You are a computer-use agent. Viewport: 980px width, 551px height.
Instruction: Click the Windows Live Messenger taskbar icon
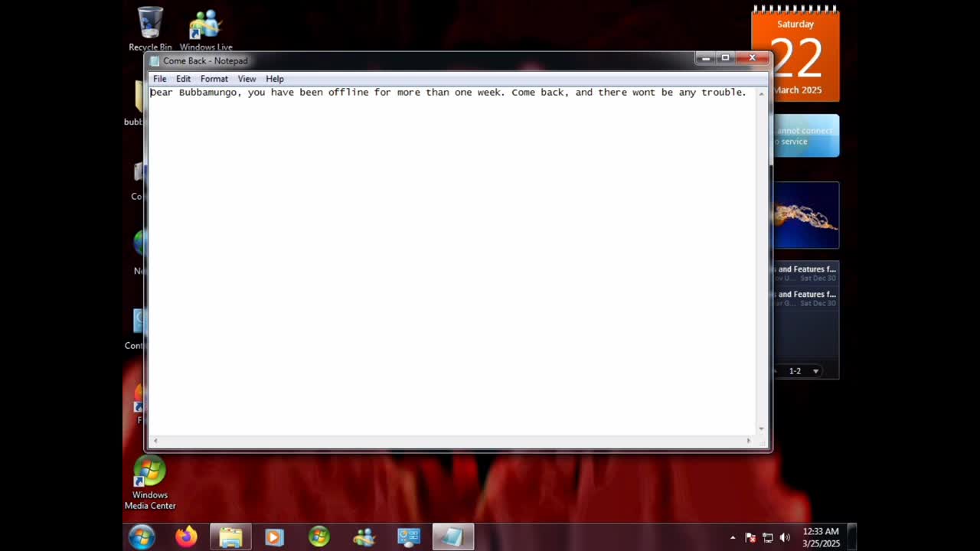[364, 537]
